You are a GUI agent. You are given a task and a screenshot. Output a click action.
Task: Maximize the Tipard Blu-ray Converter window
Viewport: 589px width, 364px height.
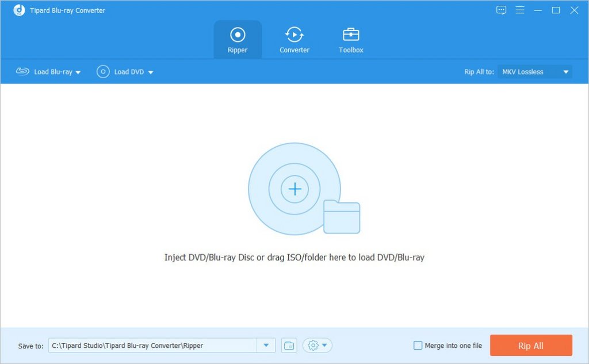pyautogui.click(x=556, y=10)
